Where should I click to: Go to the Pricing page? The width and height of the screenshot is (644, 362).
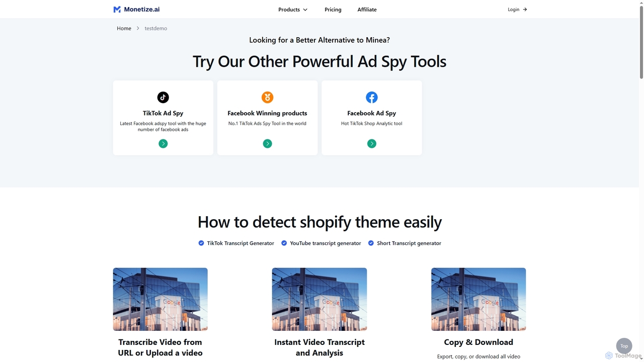point(333,10)
